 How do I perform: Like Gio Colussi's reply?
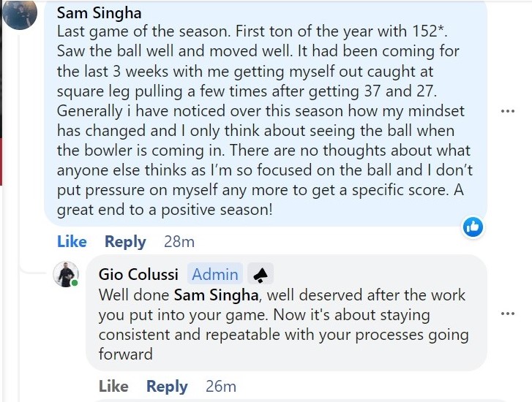[x=113, y=386]
